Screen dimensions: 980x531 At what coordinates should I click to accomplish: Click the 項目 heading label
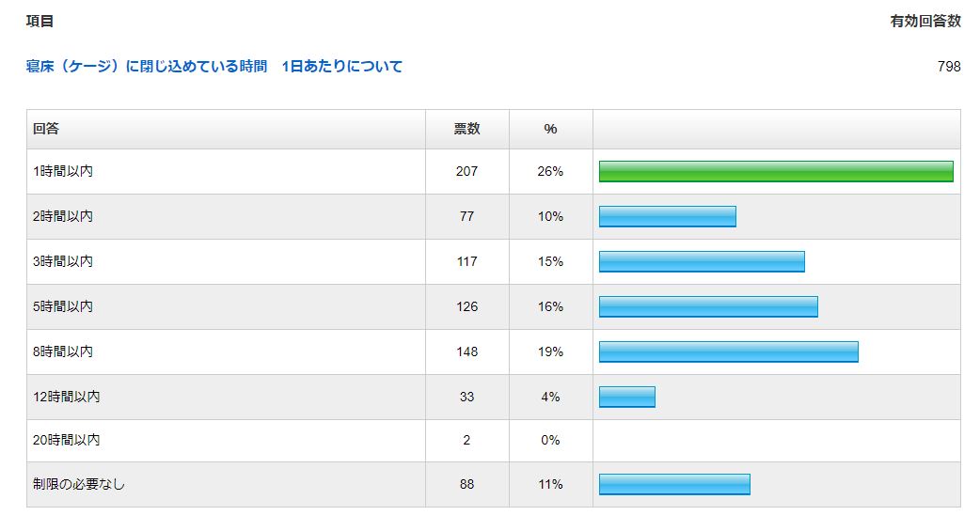40,21
